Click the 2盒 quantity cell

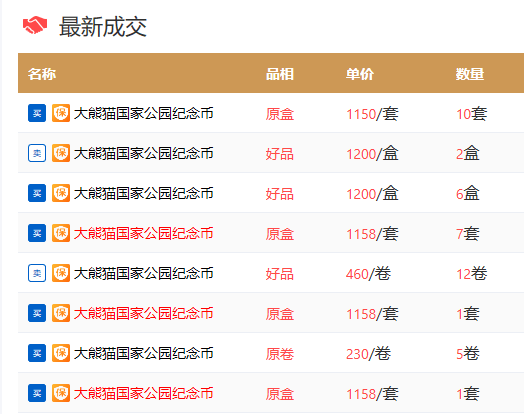[x=468, y=154]
